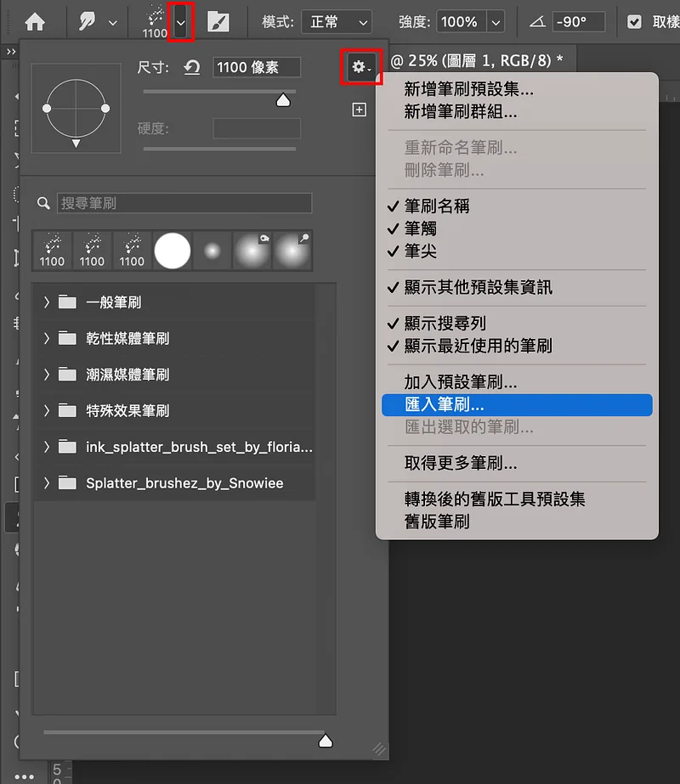The width and height of the screenshot is (680, 784).
Task: Click the 搜尋筆刷 search field
Action: [184, 203]
